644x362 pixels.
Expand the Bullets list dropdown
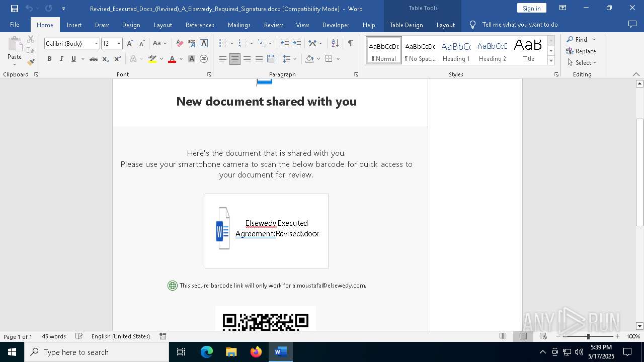[x=231, y=44]
